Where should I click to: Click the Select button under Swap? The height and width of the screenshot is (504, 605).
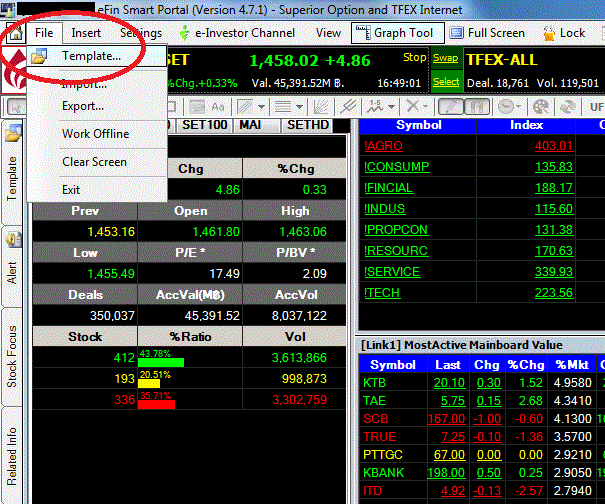(446, 82)
